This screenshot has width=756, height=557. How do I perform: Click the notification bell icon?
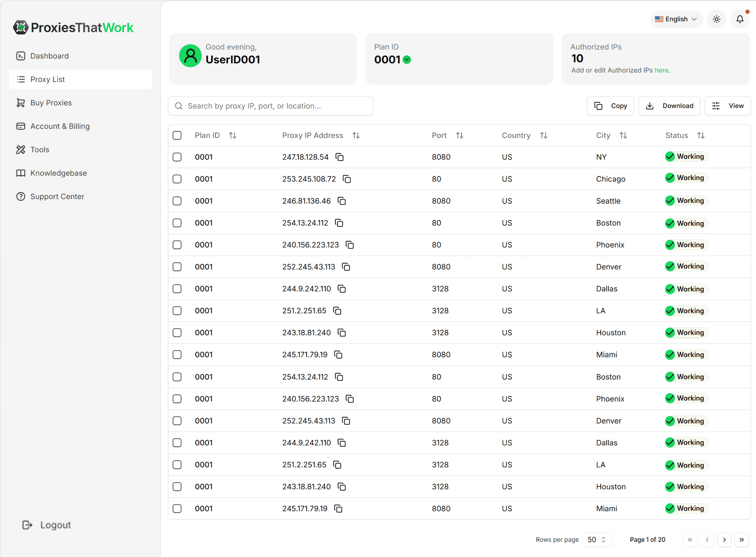coord(739,19)
